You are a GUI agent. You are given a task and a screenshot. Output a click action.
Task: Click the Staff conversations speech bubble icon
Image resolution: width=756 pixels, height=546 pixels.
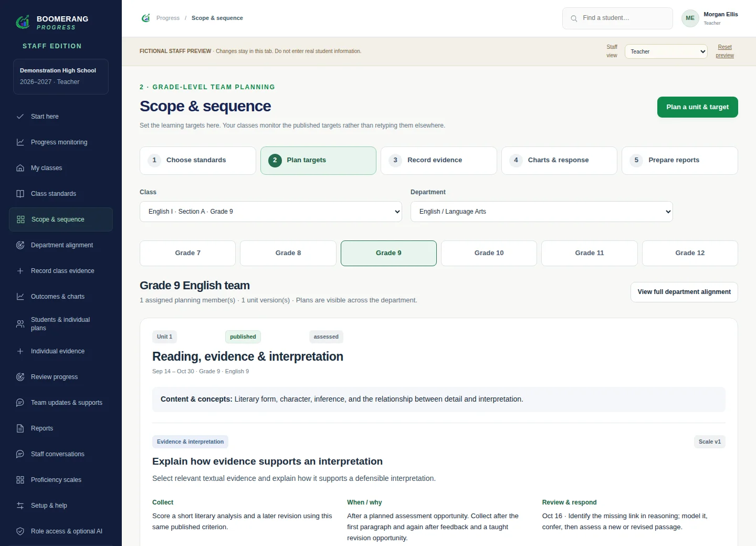(20, 454)
